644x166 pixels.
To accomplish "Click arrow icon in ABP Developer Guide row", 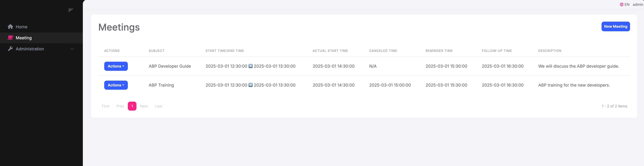I will (250, 66).
